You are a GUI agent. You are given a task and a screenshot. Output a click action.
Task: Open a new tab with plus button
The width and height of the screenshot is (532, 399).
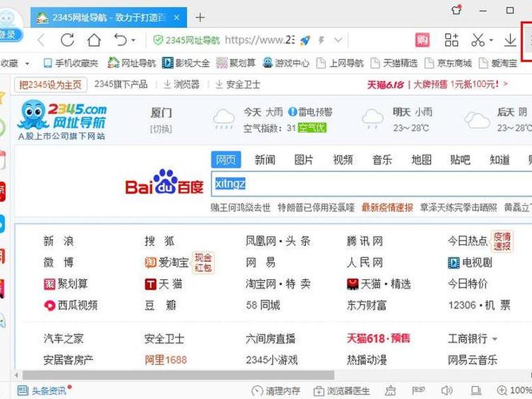[200, 17]
